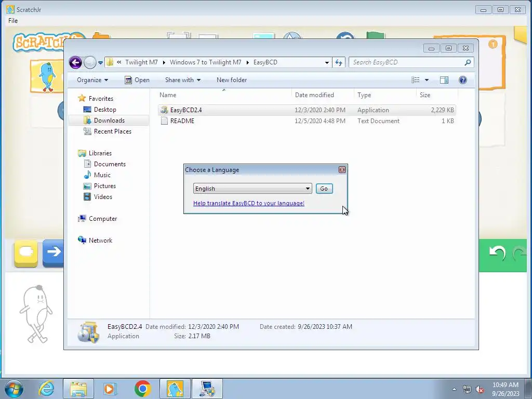Open Google Chrome from the taskbar
Viewport: 532px width, 399px height.
[x=142, y=389]
